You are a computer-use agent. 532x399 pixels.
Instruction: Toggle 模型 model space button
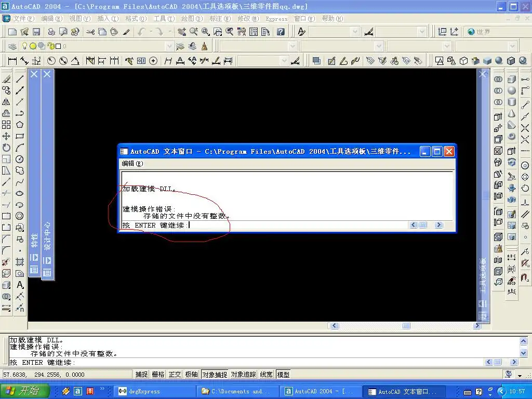pos(283,374)
